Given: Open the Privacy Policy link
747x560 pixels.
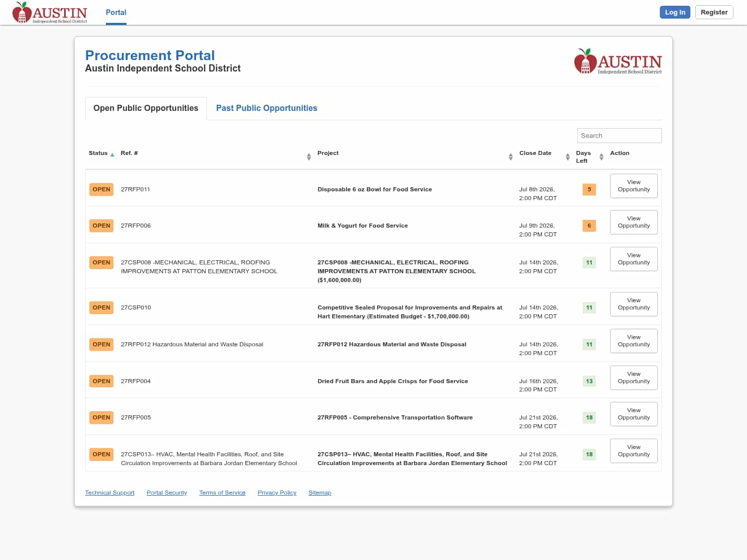Looking at the screenshot, I should pos(277,493).
